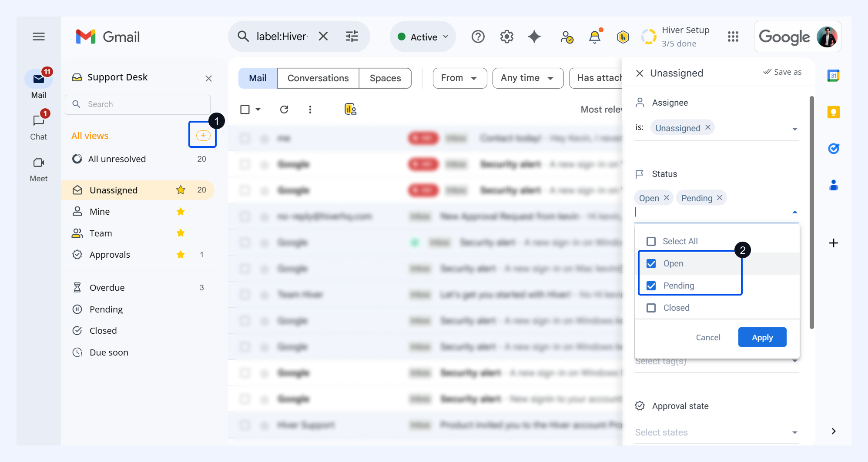Unstar the Approvals view
The width and height of the screenshot is (868, 462).
[x=181, y=255]
